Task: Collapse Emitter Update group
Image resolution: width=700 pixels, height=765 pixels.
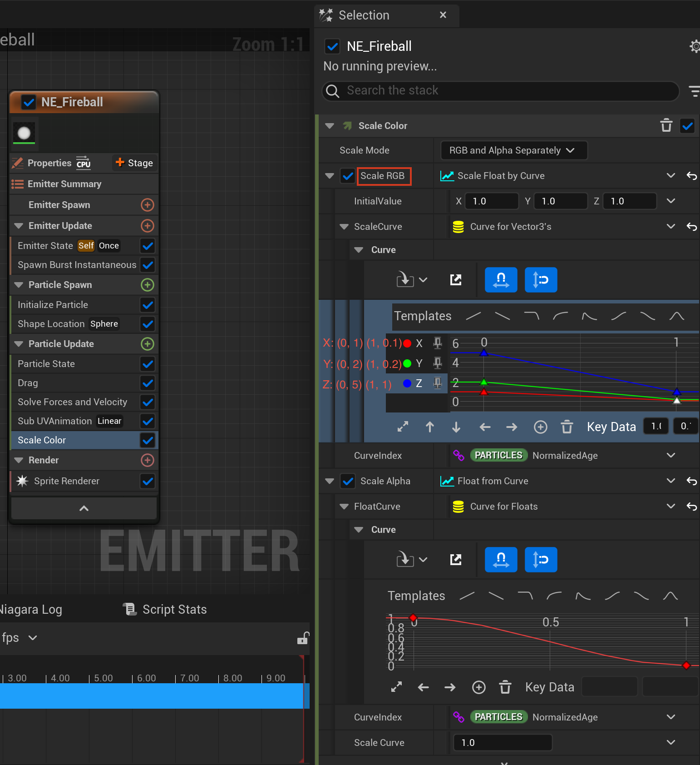Action: (x=19, y=226)
